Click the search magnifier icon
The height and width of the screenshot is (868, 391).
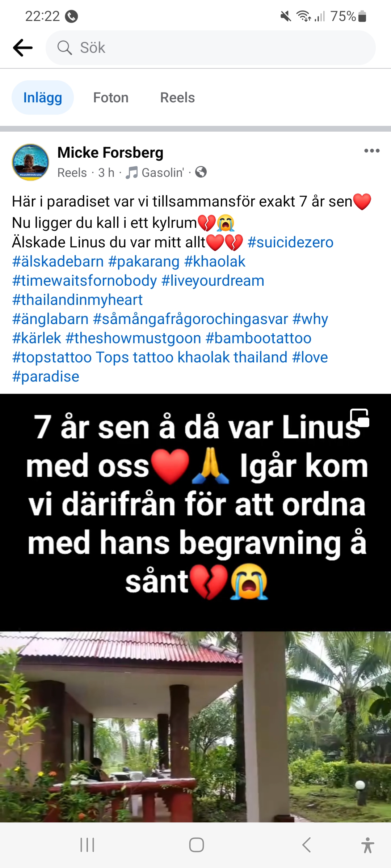(65, 48)
